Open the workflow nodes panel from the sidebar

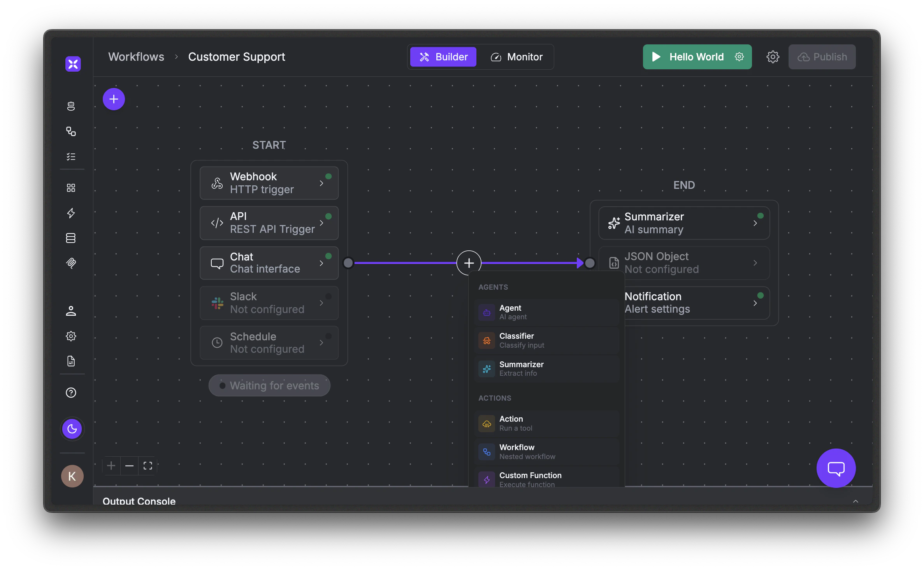[72, 132]
